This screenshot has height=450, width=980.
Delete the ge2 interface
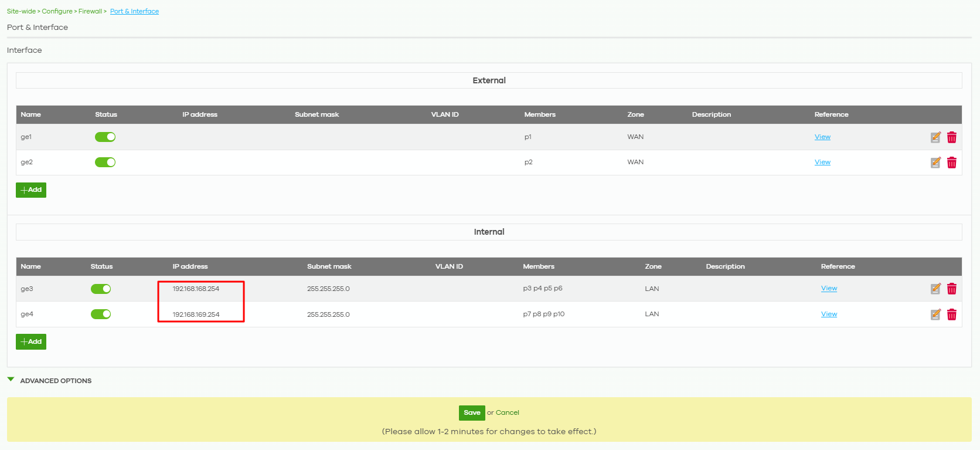click(952, 163)
